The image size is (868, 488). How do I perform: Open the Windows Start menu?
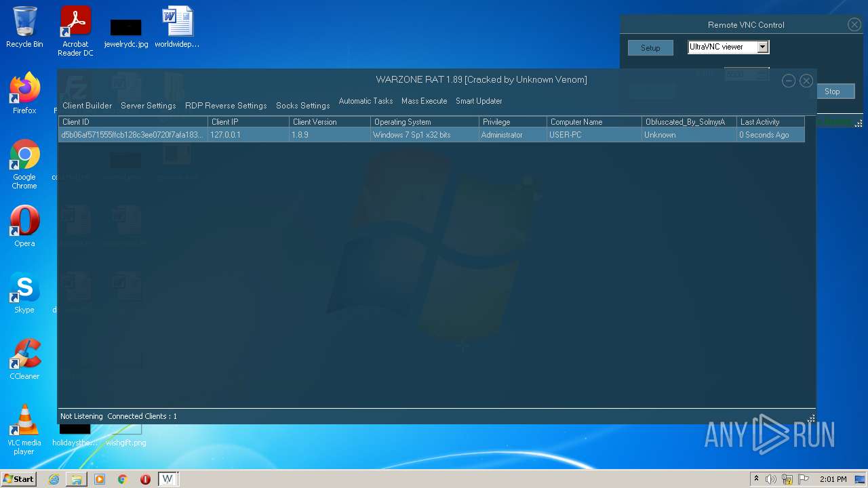coord(19,479)
